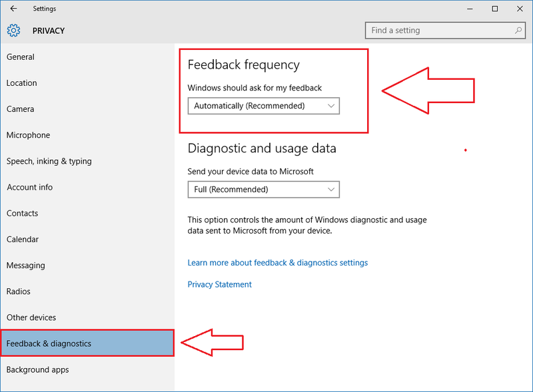Open Background apps settings
The height and width of the screenshot is (392, 533).
(38, 369)
